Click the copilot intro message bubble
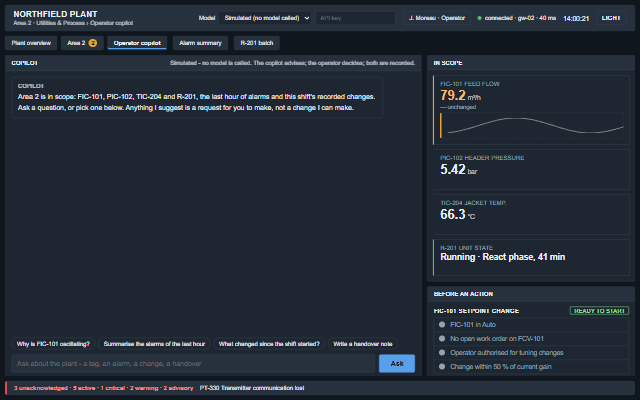Viewport: 640px width, 400px height. point(197,98)
